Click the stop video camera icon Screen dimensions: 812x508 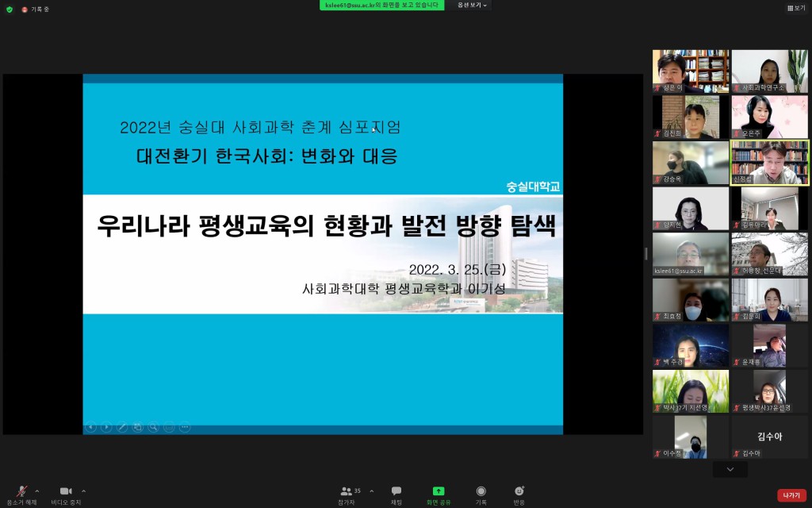[x=66, y=491]
